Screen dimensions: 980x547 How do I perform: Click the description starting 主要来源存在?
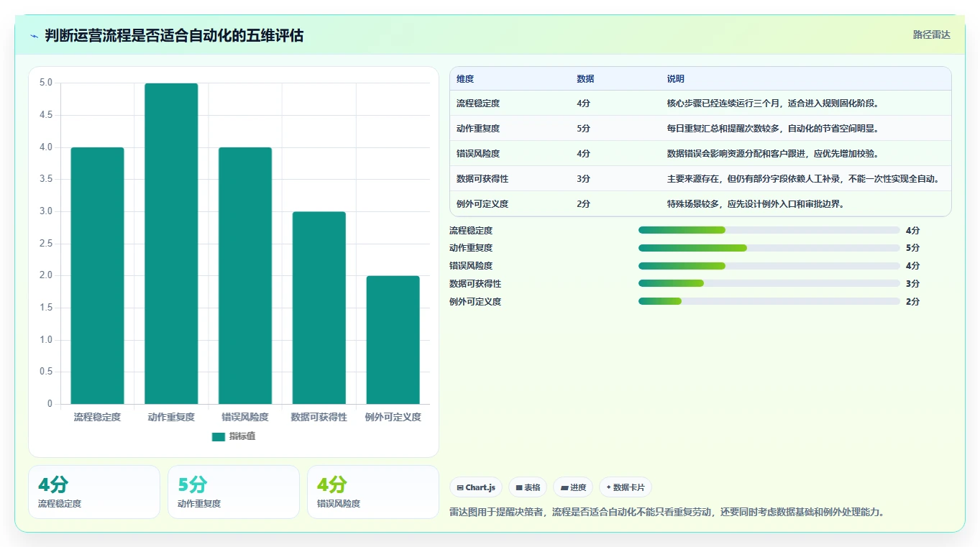[x=803, y=179]
